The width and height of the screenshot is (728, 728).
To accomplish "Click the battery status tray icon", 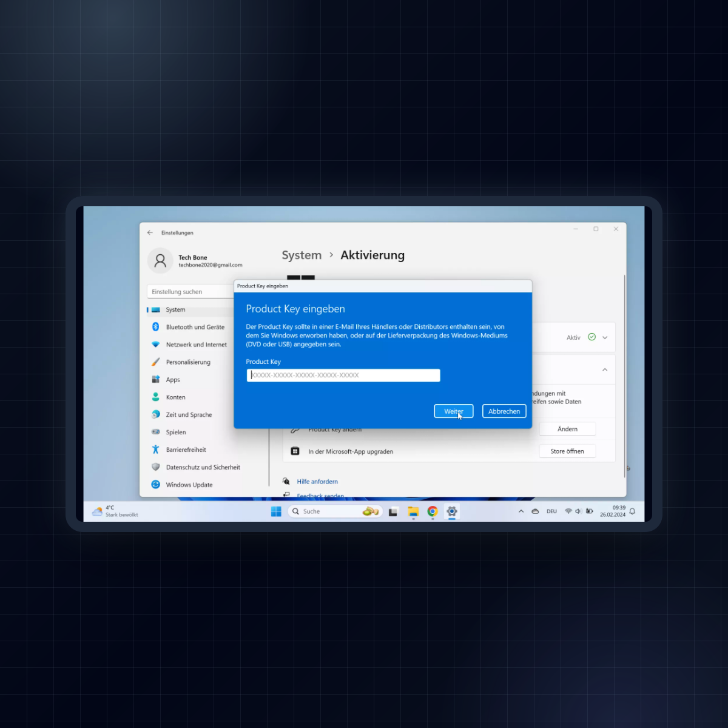I will (x=589, y=511).
